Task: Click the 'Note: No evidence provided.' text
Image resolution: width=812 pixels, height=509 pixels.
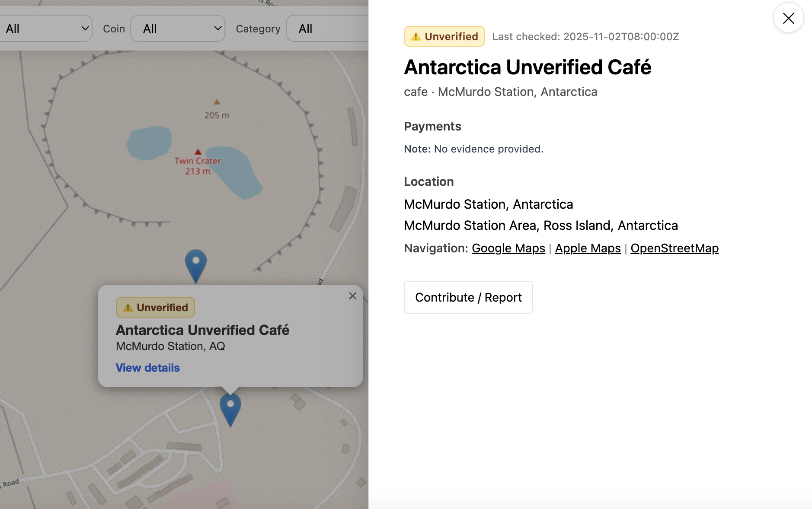Action: [x=473, y=149]
